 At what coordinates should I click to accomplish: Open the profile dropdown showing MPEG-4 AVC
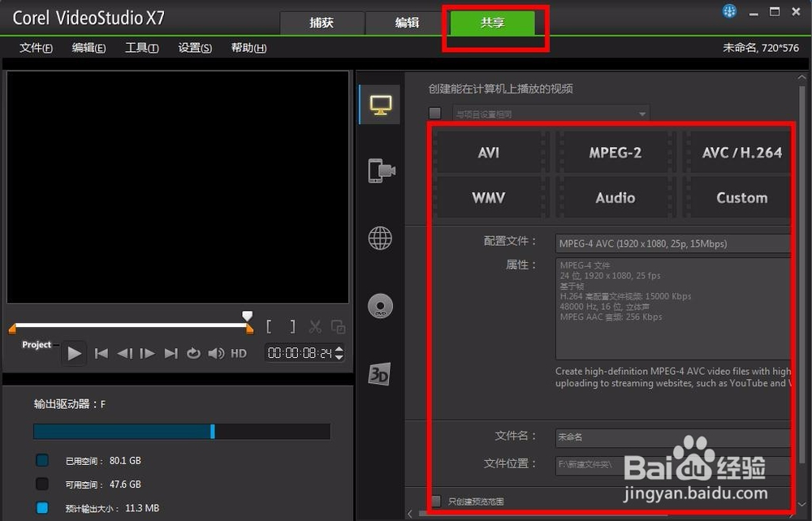(672, 243)
